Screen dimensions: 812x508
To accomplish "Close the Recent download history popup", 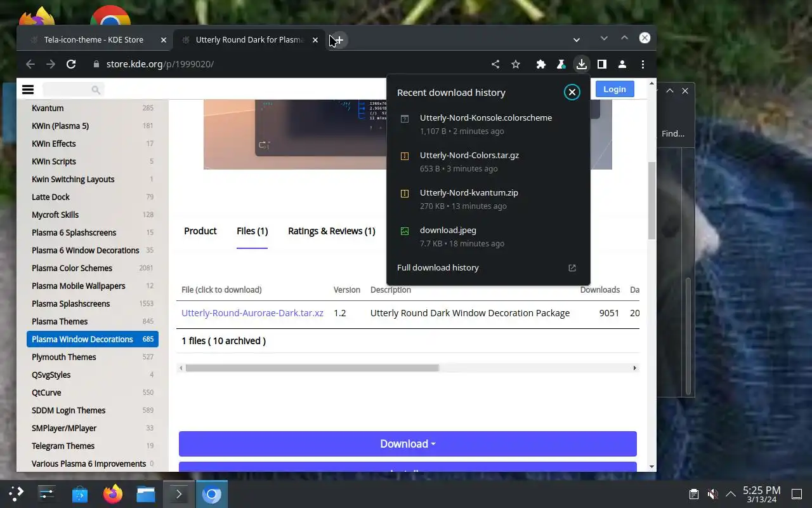I will 572,92.
